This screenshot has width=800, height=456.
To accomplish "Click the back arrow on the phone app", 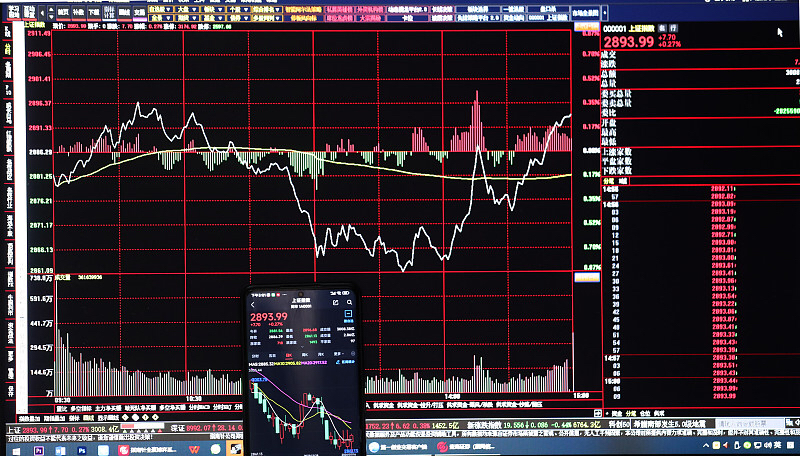I will tap(253, 305).
